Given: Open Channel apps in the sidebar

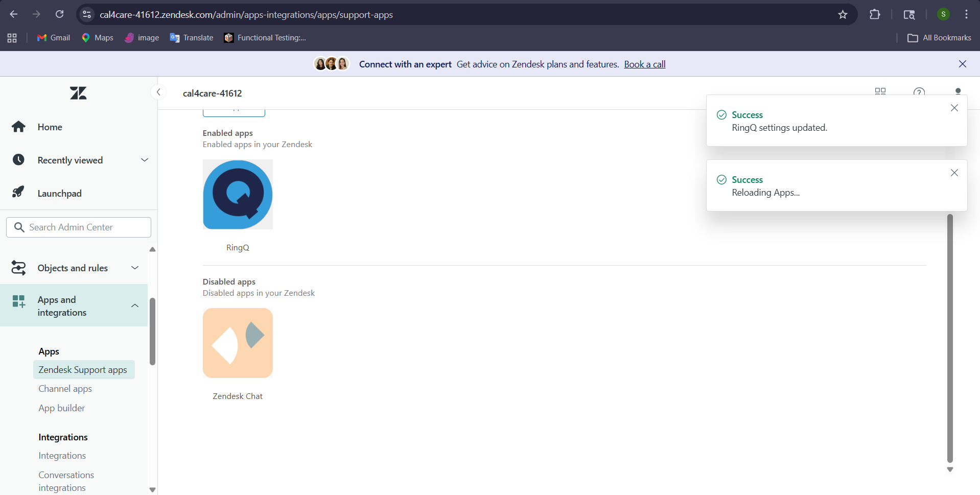Looking at the screenshot, I should [x=65, y=389].
